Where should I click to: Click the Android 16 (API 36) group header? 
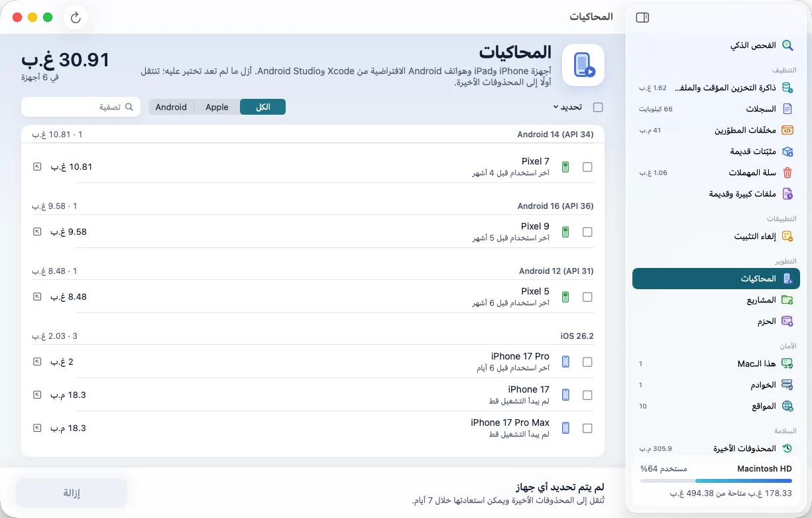tap(555, 206)
